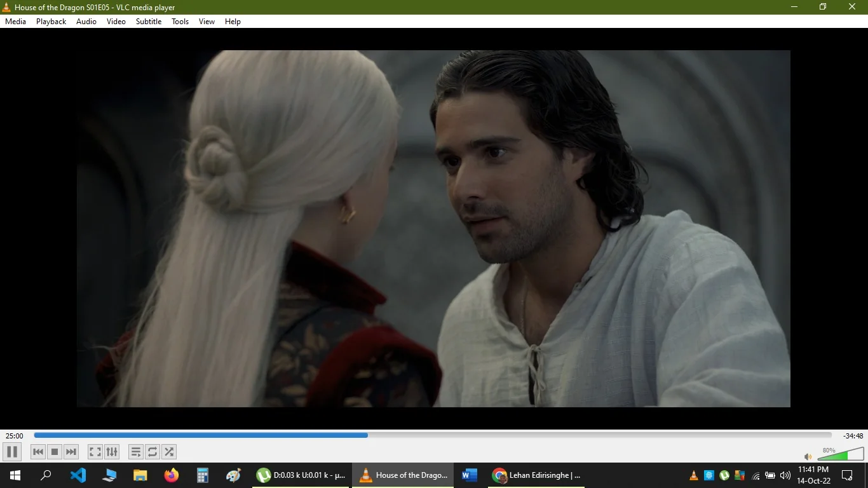Restore down the VLC window
Screen dimensions: 868x488
point(823,7)
